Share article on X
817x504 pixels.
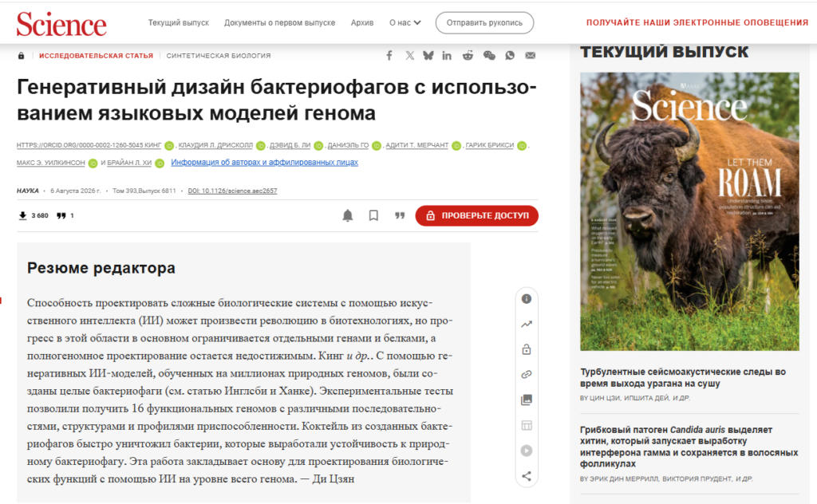(410, 55)
